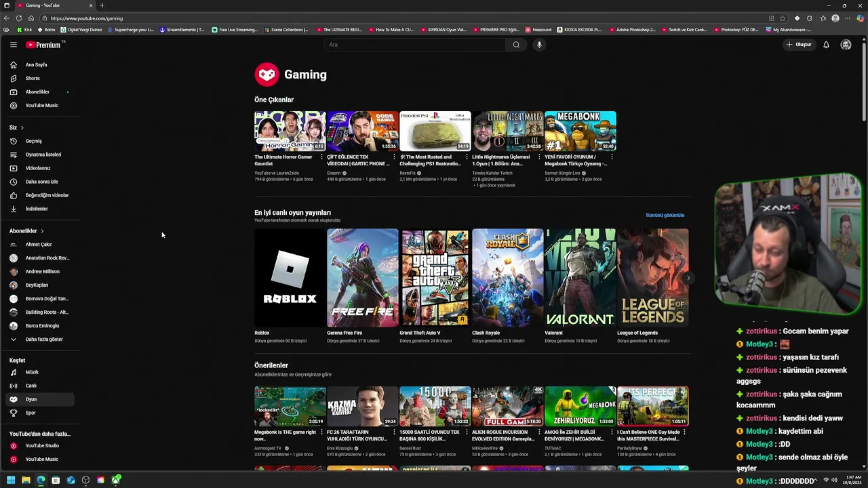This screenshot has width=868, height=488.
Task: Open Burcu Eminoglu channel
Action: (39, 326)
